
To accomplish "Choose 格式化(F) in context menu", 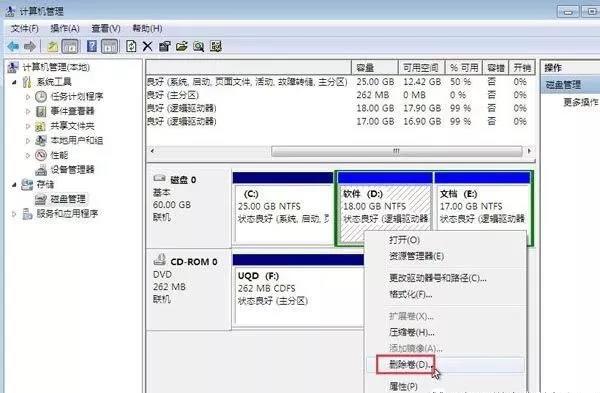I will click(x=446, y=294).
